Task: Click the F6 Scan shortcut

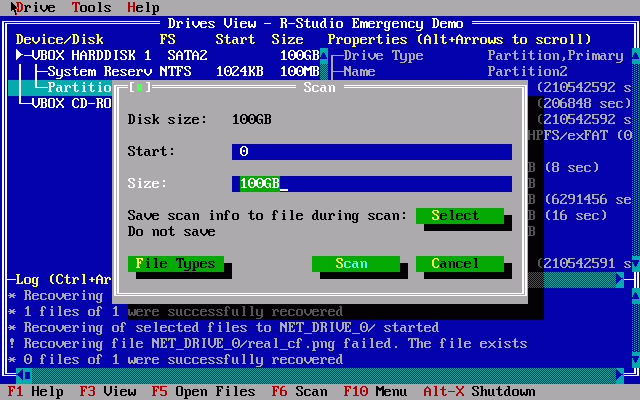Action: [x=300, y=392]
